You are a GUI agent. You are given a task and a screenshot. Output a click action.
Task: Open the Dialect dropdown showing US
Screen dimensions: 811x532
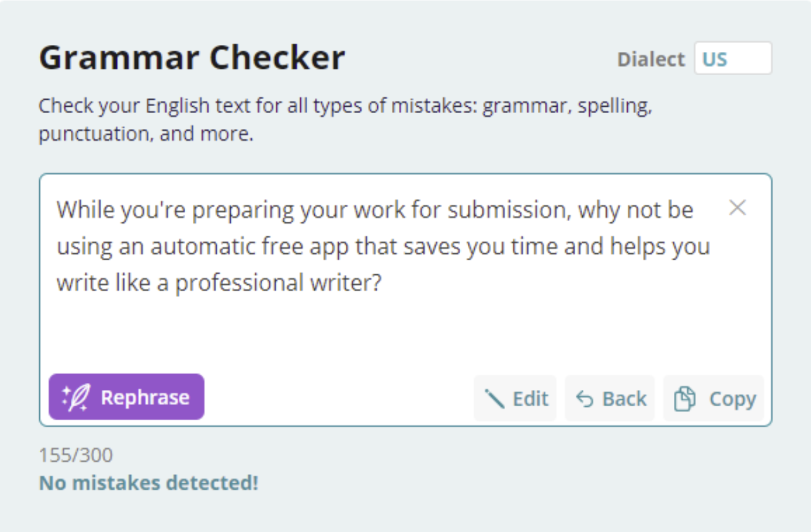click(x=733, y=59)
